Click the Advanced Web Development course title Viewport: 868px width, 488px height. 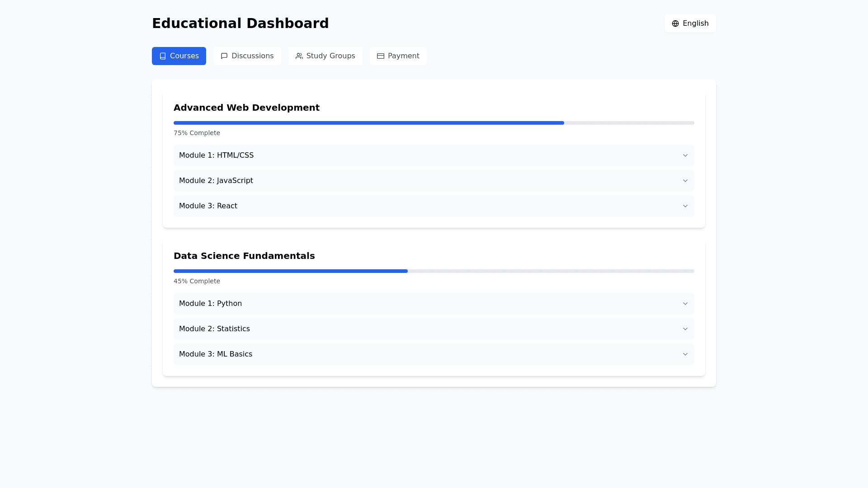click(x=246, y=108)
